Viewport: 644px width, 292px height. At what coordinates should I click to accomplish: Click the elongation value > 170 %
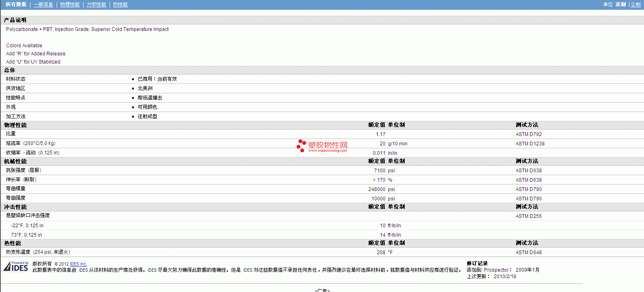[x=382, y=180]
